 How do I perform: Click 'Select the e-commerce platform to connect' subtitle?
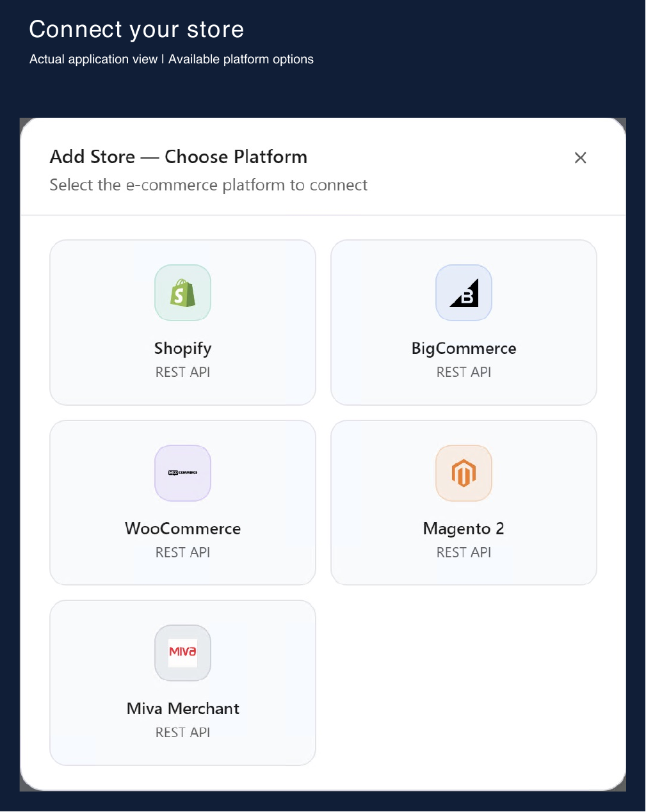click(209, 185)
